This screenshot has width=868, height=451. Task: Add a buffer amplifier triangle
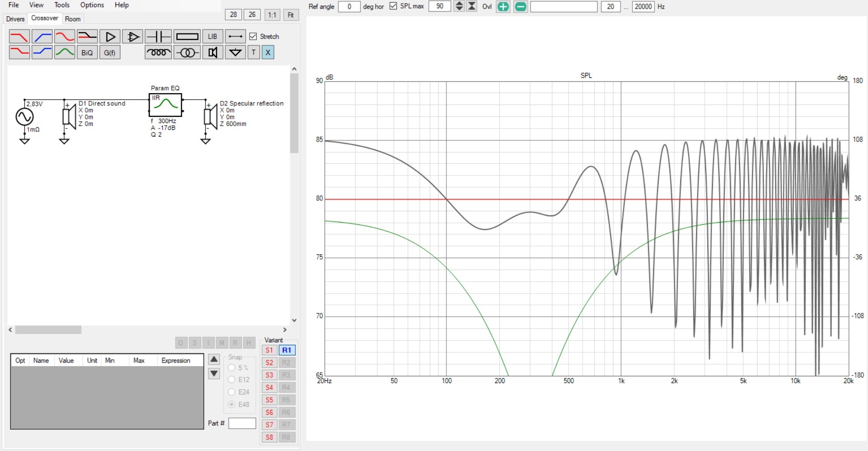point(110,36)
